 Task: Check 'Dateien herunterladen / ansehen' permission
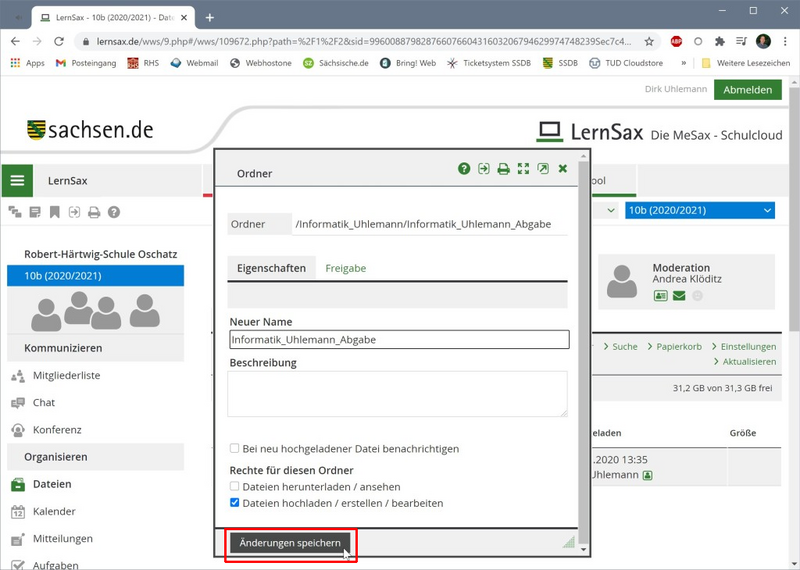235,486
